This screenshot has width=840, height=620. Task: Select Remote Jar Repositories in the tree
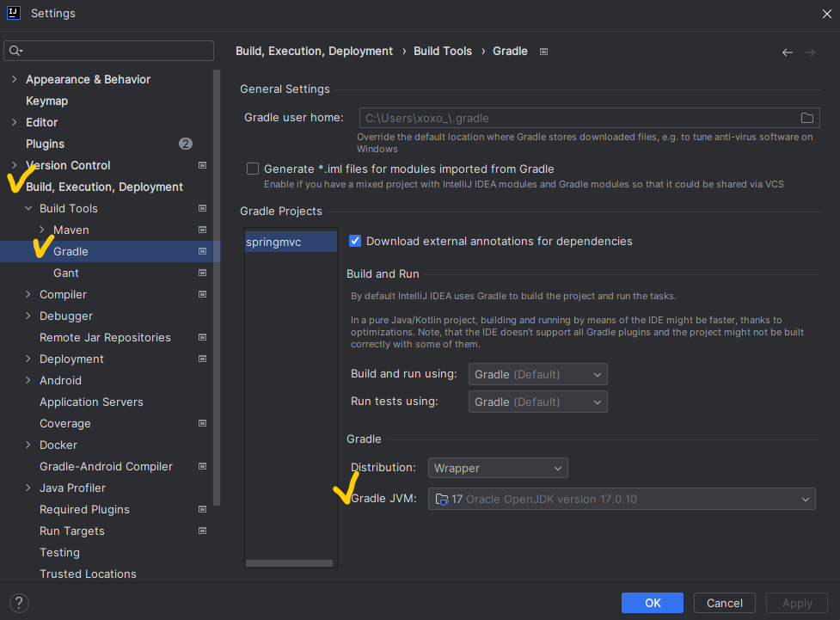(105, 337)
